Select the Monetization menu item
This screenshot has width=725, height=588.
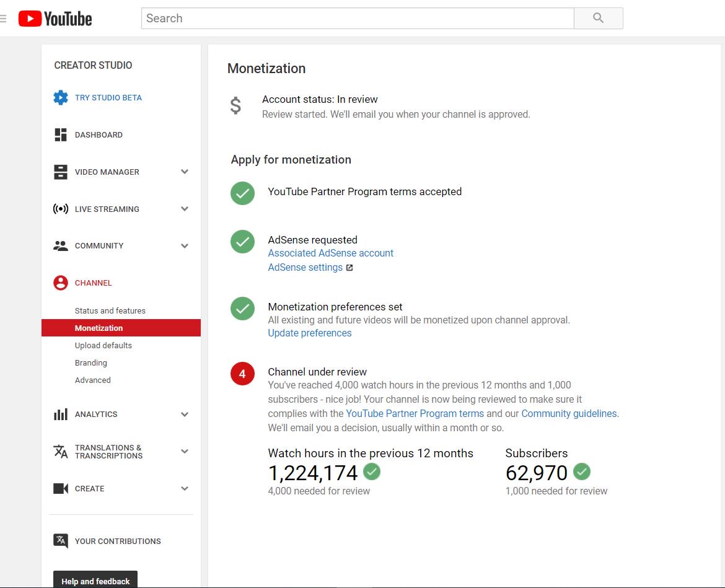pyautogui.click(x=121, y=328)
